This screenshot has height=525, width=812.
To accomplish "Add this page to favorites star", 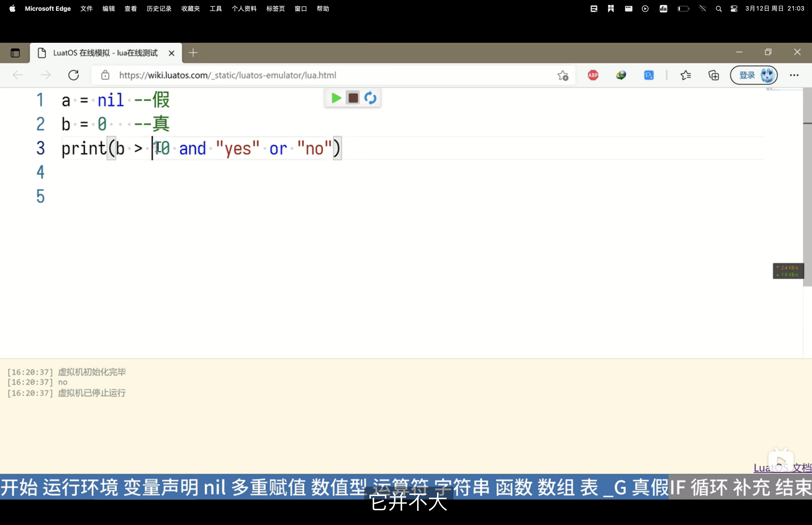I will tap(563, 75).
